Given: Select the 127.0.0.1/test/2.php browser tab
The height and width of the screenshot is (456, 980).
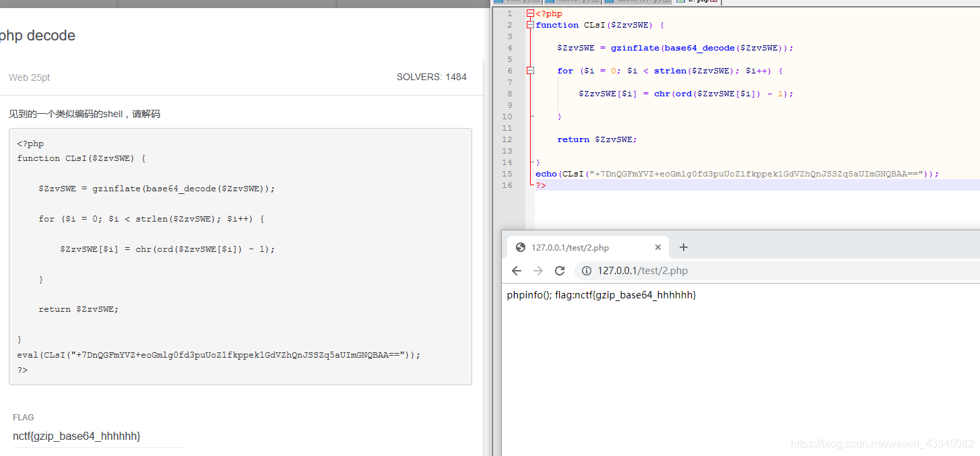Looking at the screenshot, I should [x=587, y=247].
